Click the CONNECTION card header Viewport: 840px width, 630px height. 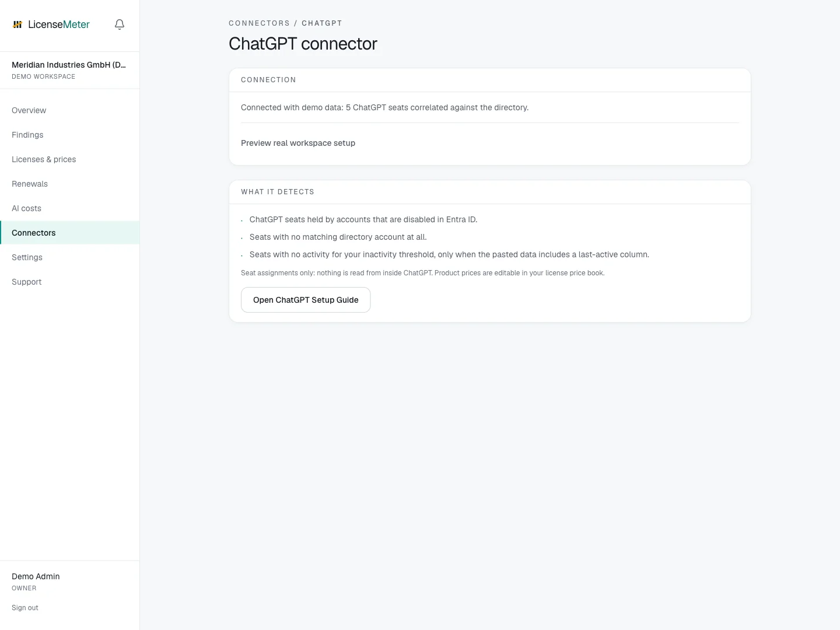[268, 80]
